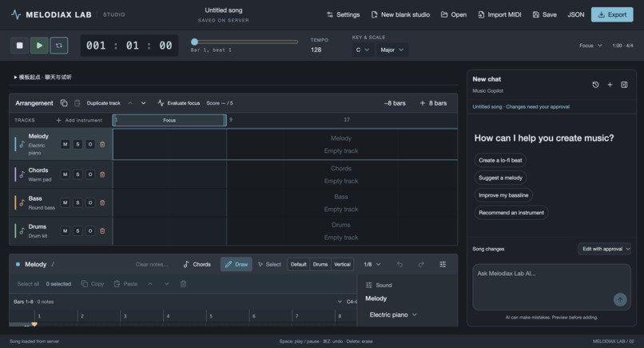Viewport: 644px width, 348px height.
Task: Delete the Bass track trash icon
Action: pos(102,202)
